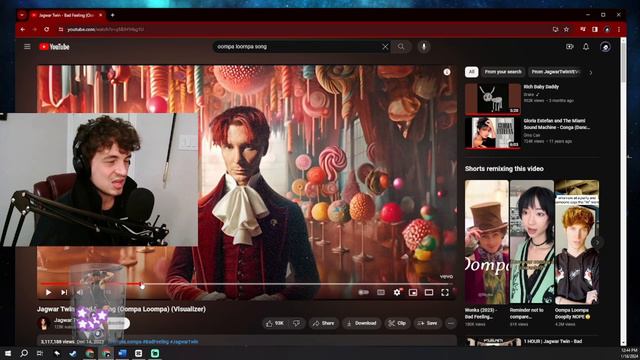This screenshot has width=640, height=360.
Task: Open Windows taskbar search
Action: (24, 353)
